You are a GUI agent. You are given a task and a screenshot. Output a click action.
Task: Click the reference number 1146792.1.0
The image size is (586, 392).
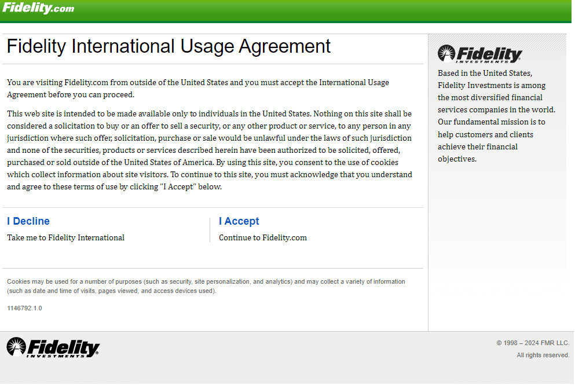[25, 308]
